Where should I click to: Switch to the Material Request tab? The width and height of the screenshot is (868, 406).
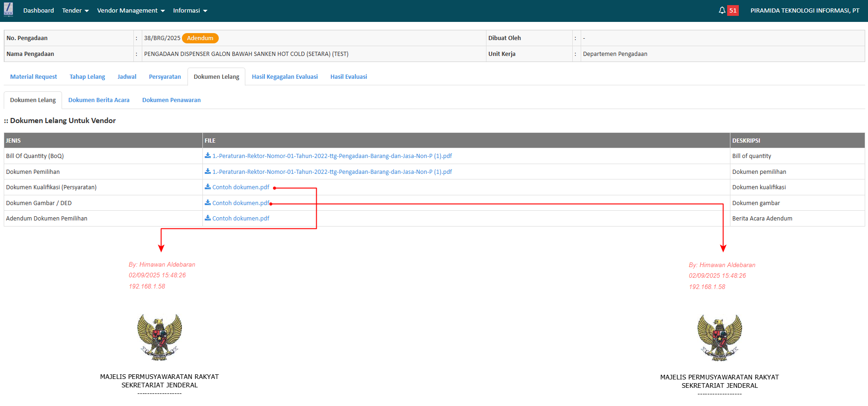point(34,77)
